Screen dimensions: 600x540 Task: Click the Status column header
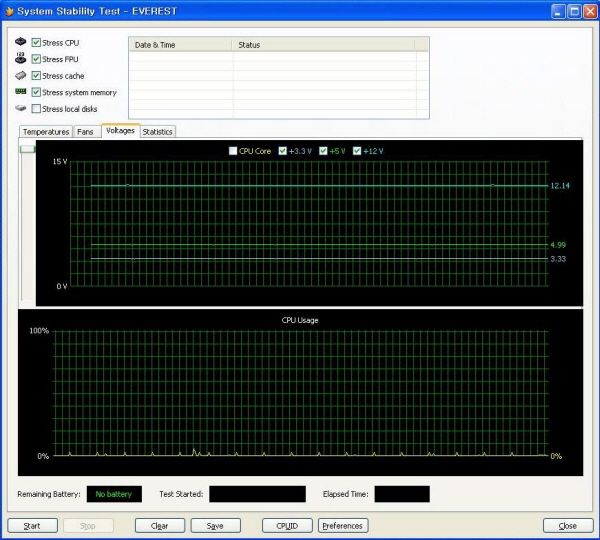(x=323, y=45)
